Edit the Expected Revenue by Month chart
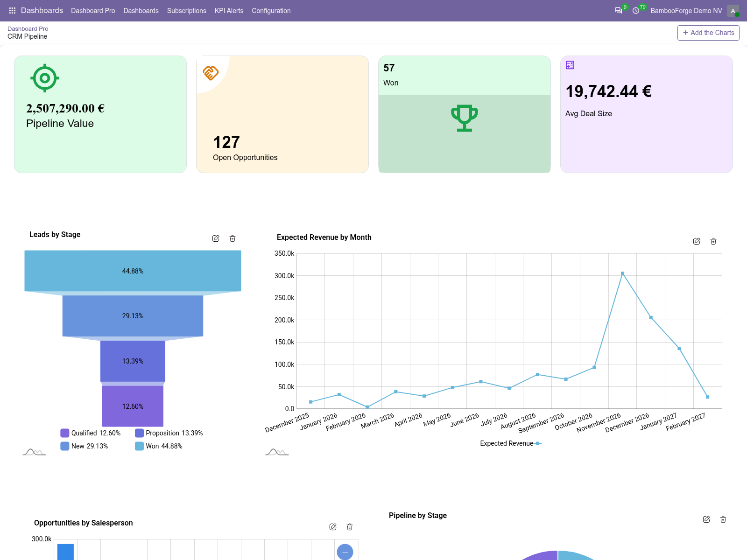The height and width of the screenshot is (560, 747). [x=697, y=241]
